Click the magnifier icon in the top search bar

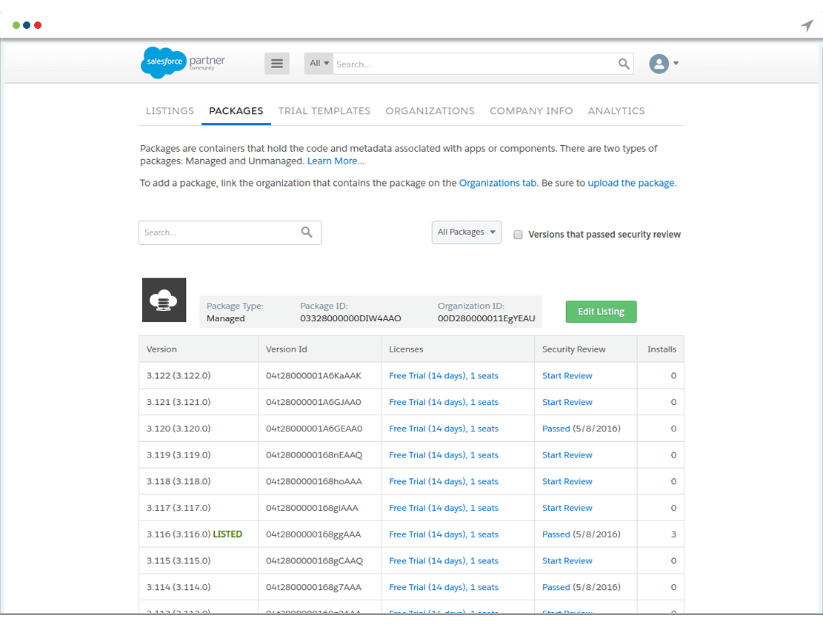(624, 64)
